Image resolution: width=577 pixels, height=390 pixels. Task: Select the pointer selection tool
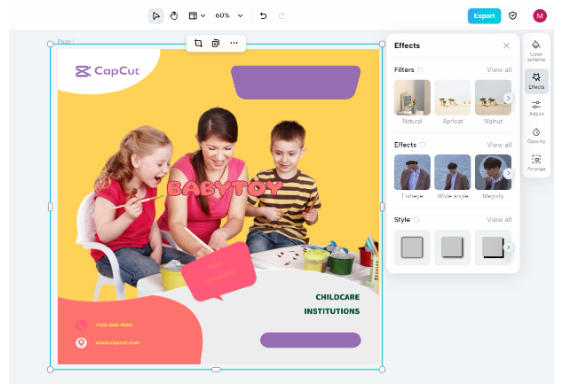click(x=156, y=16)
